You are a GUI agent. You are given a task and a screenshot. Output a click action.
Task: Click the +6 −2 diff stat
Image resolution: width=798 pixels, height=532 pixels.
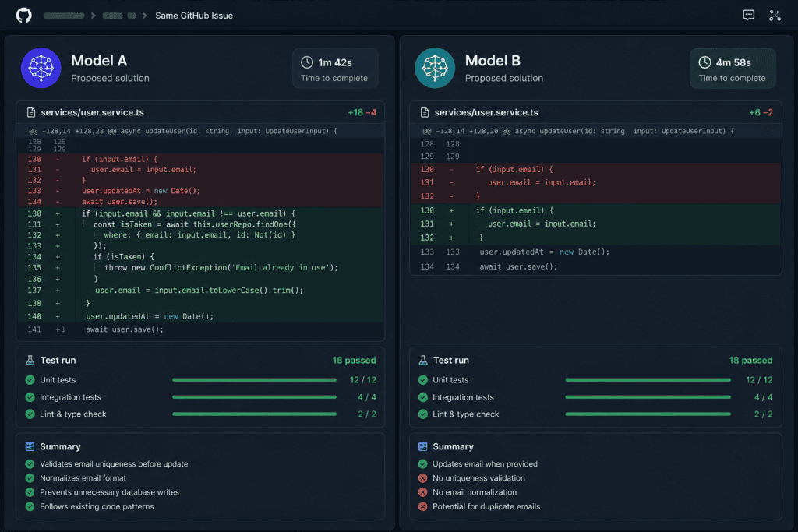coord(761,112)
